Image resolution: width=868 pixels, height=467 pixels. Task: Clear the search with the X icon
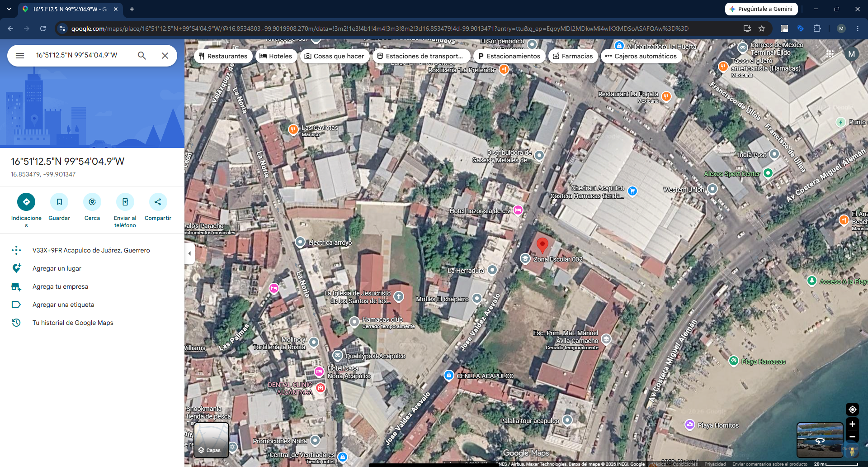click(165, 55)
